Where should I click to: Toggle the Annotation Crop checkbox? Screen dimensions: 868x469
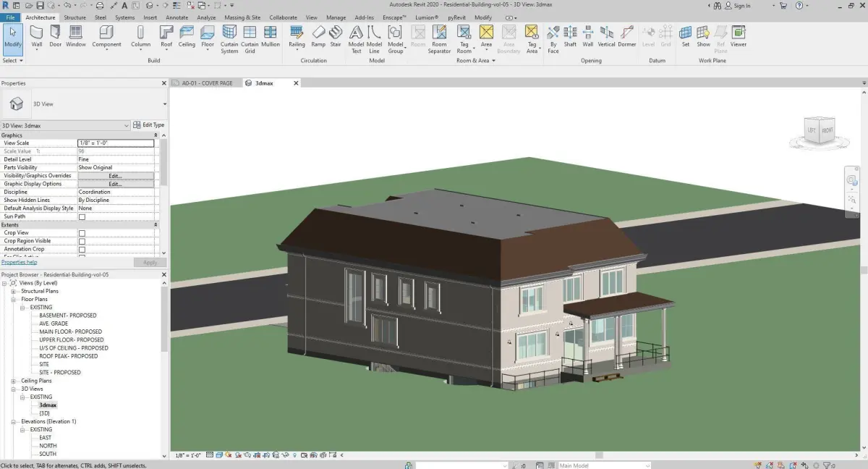(x=82, y=250)
